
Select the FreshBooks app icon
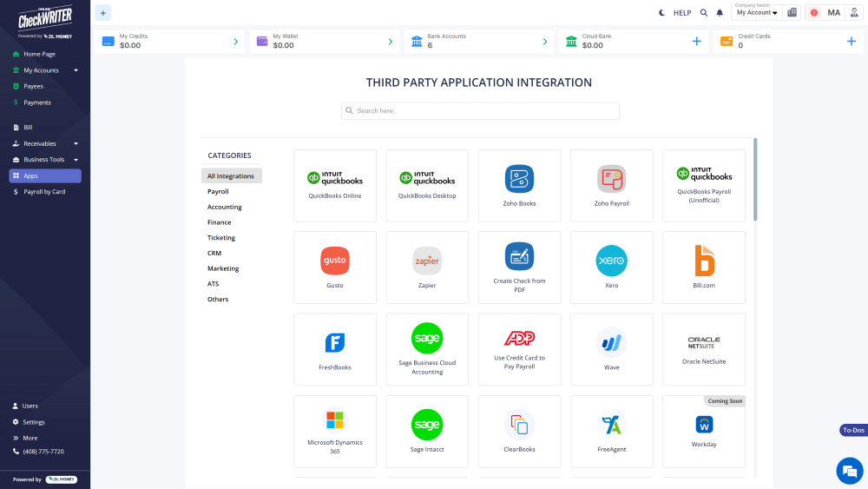[335, 342]
